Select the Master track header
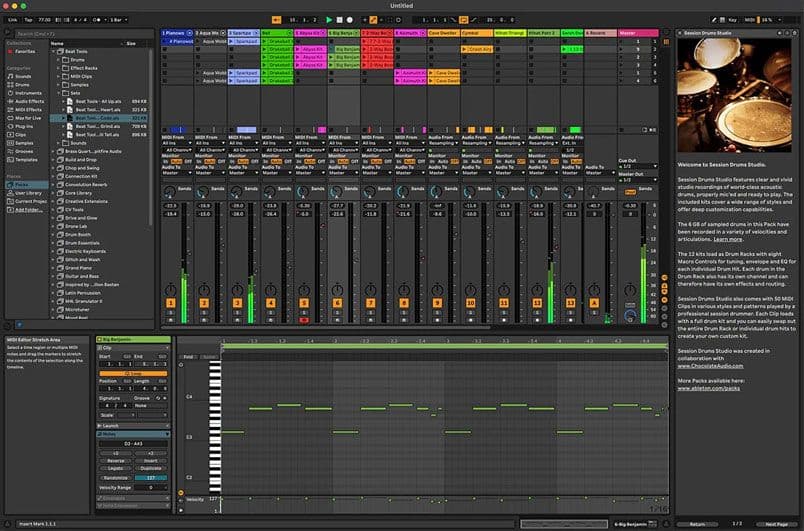 click(638, 33)
